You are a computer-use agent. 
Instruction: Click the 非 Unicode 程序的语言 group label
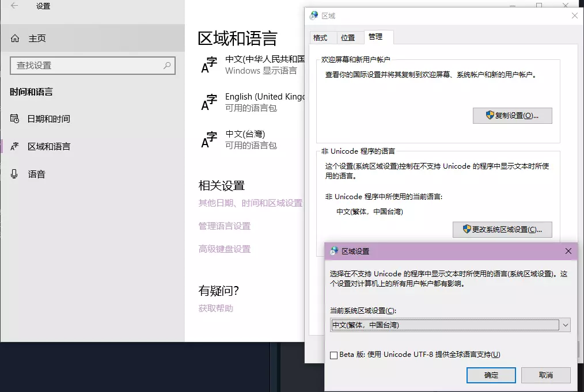[358, 151]
